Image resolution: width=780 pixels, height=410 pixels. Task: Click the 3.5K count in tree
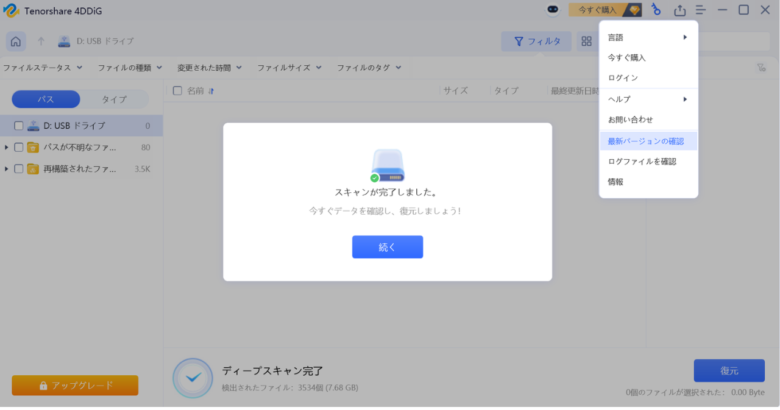142,169
